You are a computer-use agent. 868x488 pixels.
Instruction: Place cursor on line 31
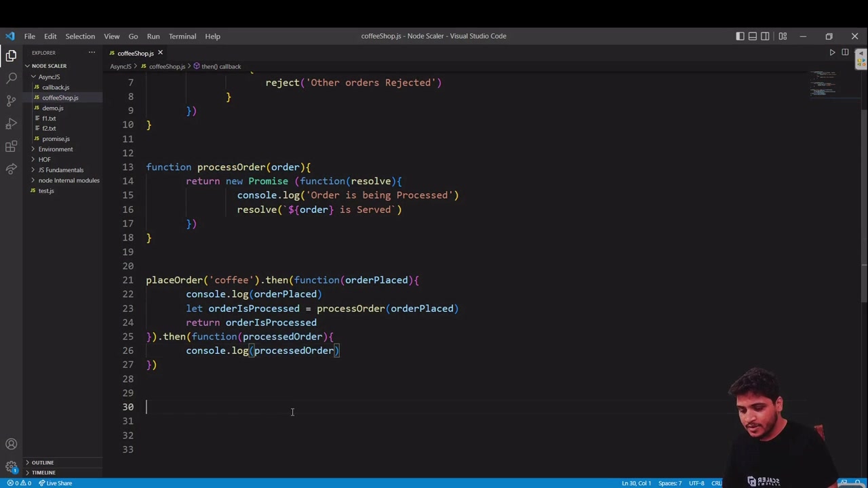475,421
